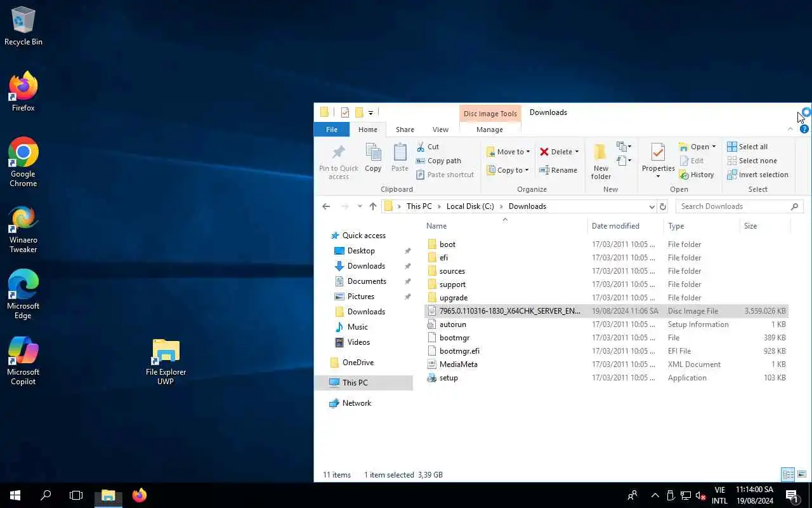Open the Manage tab under Disc Image Tools
812x508 pixels.
pos(490,130)
